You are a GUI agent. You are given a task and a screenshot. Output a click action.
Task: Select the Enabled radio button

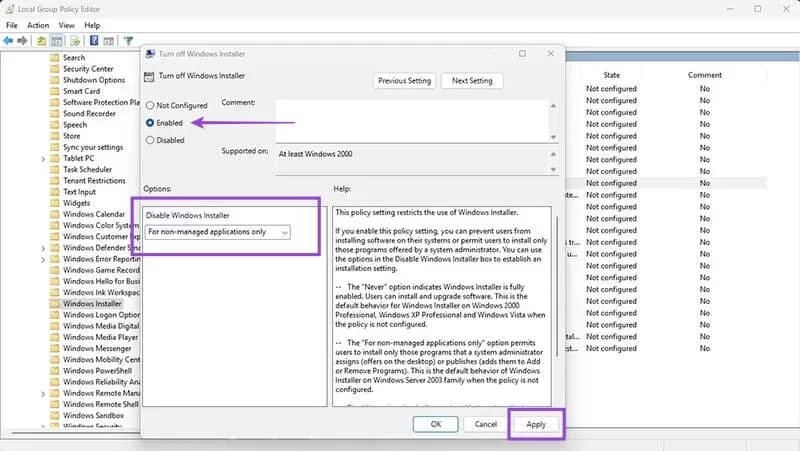(151, 123)
